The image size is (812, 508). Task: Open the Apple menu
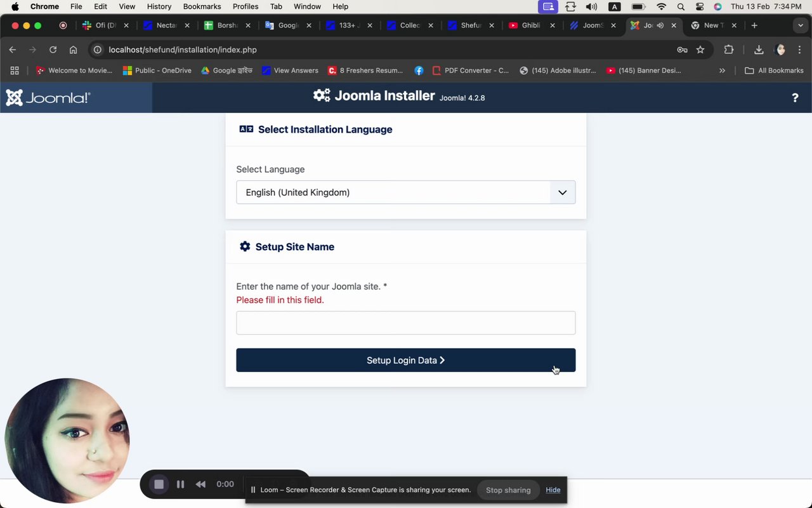[x=15, y=6]
